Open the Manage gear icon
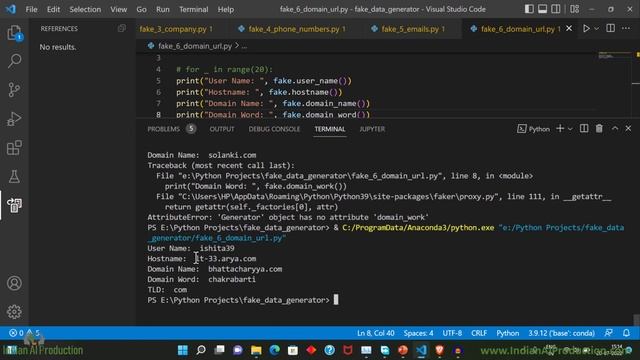 point(14,312)
